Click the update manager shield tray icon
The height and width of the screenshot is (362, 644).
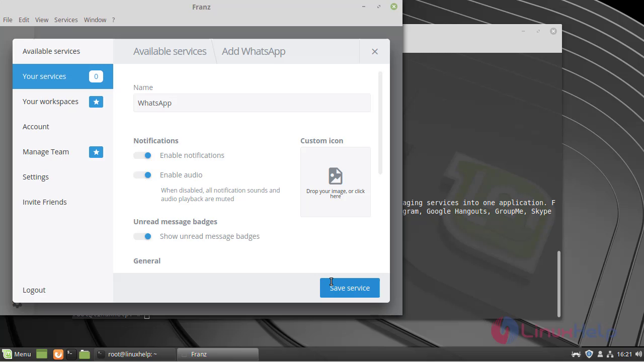coord(589,354)
